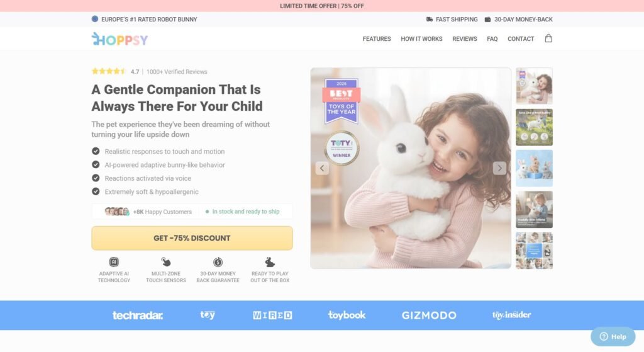This screenshot has height=352, width=644.
Task: Select the photo collage thumbnail
Action: pyautogui.click(x=534, y=251)
